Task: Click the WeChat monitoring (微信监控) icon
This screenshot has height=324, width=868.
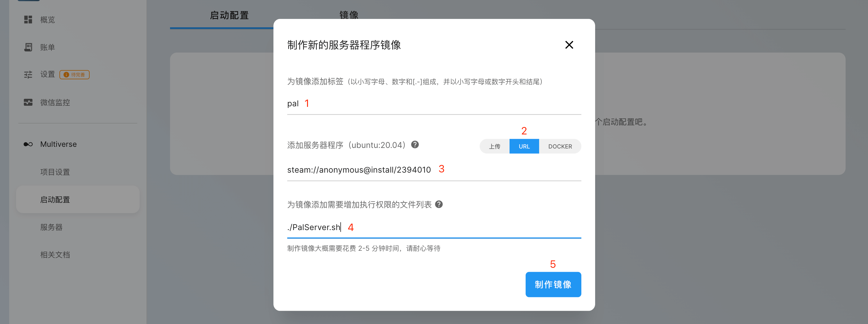Action: pos(28,102)
